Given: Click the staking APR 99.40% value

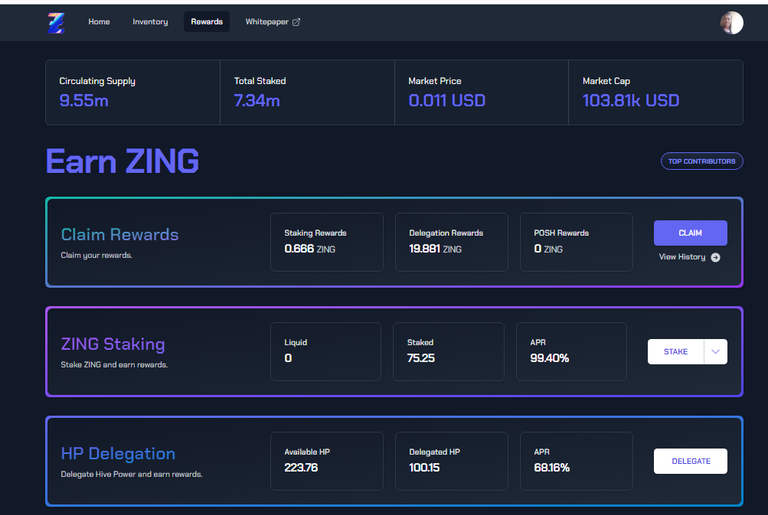Looking at the screenshot, I should pyautogui.click(x=550, y=358).
